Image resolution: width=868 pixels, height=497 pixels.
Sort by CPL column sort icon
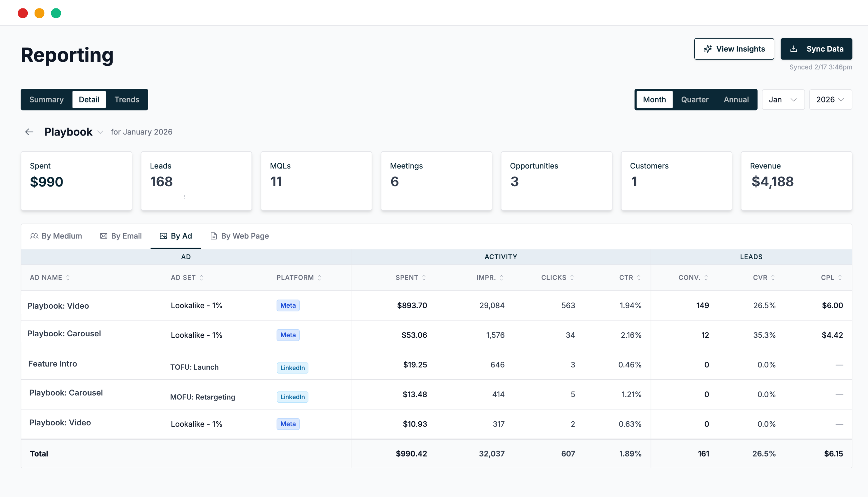[x=840, y=277]
